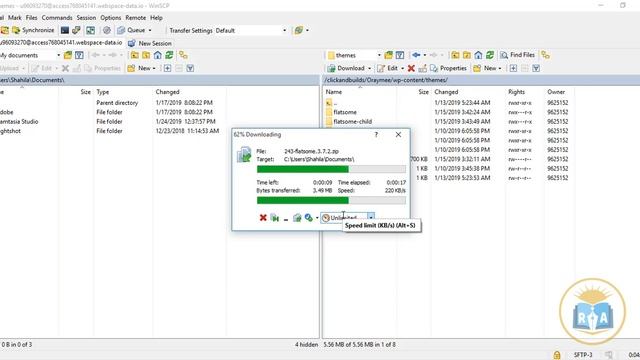
Task: Go to remote root directory icon
Action: tap(467, 55)
